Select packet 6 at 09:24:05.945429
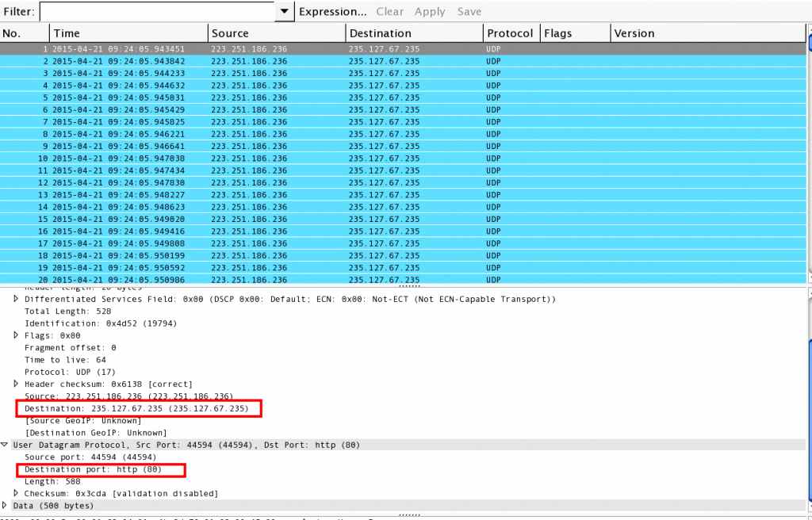Image resolution: width=812 pixels, height=520 pixels. (x=403, y=110)
